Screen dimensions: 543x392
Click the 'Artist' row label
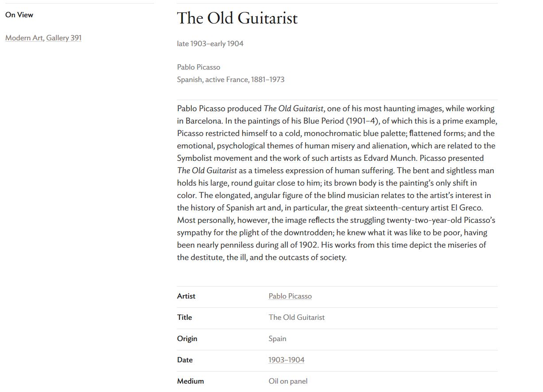tap(186, 296)
